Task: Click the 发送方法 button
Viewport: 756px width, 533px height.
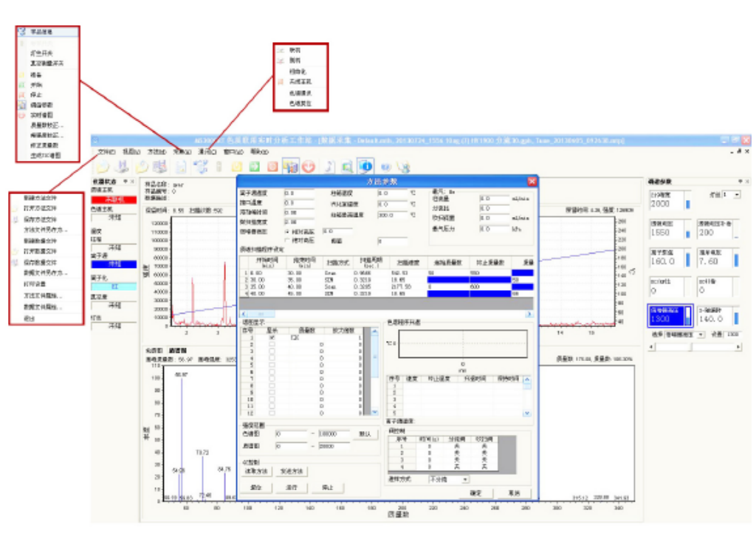Action: pyautogui.click(x=293, y=471)
